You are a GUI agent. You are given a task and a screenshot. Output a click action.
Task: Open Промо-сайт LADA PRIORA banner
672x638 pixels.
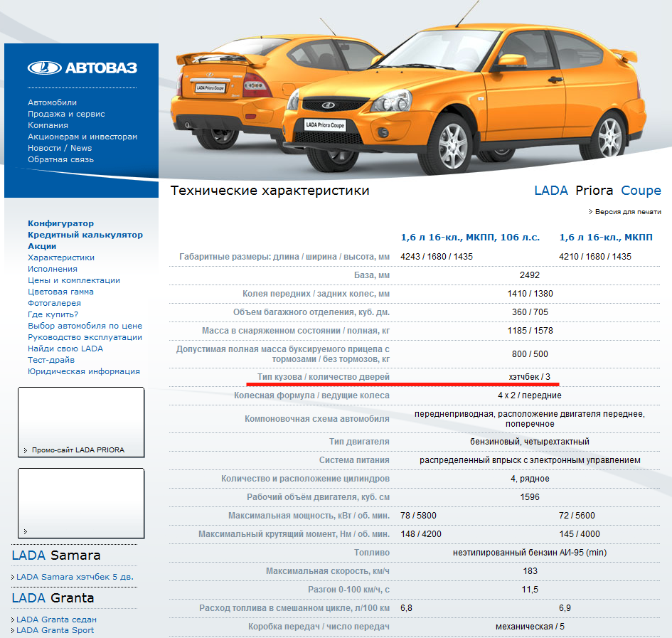[x=80, y=422]
